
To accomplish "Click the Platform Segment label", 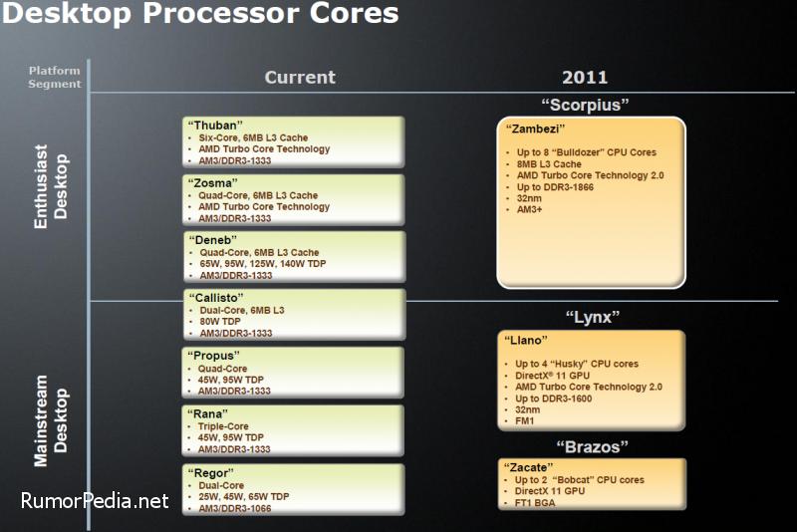I will [55, 78].
